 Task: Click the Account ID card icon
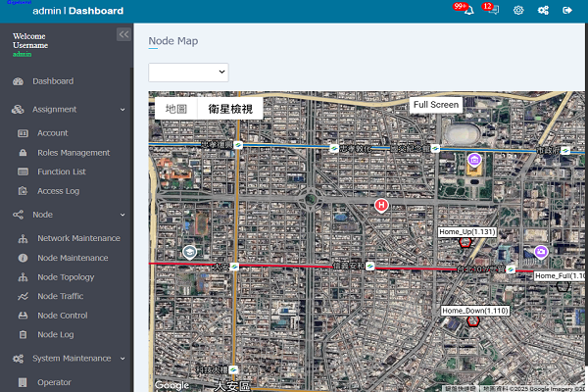coord(23,133)
